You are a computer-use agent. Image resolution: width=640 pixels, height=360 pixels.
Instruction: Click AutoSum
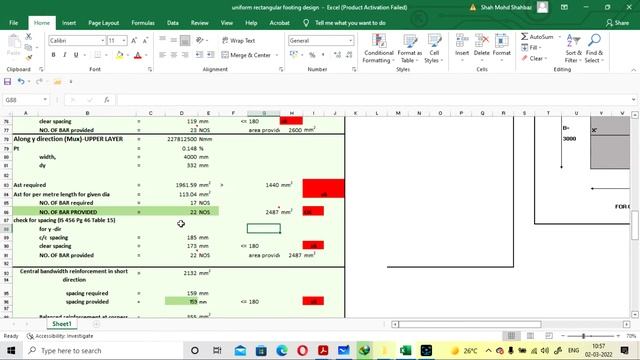(537, 37)
